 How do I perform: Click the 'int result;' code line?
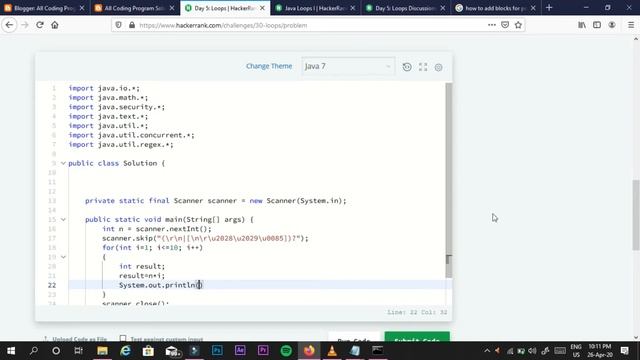[142, 266]
